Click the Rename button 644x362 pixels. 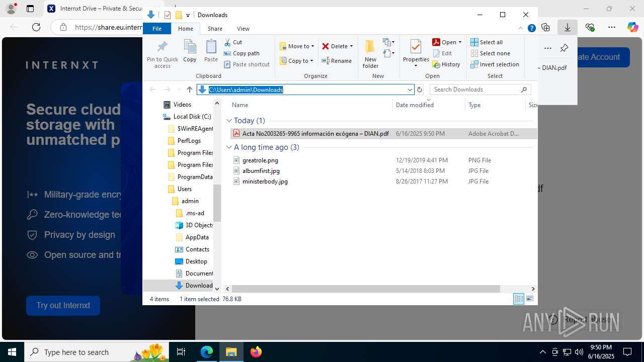pos(337,61)
